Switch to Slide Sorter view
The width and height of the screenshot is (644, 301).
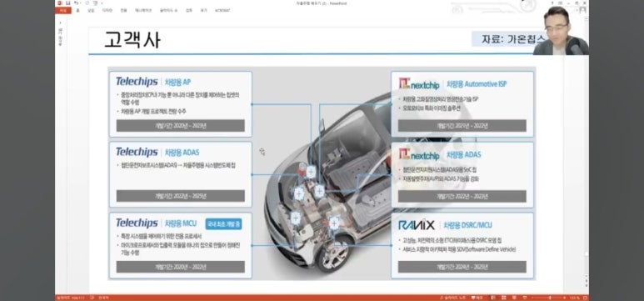click(503, 298)
